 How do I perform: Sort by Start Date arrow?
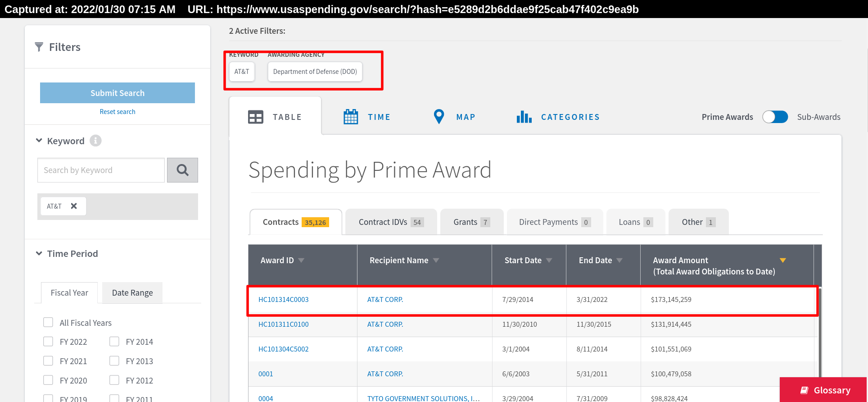[549, 260]
